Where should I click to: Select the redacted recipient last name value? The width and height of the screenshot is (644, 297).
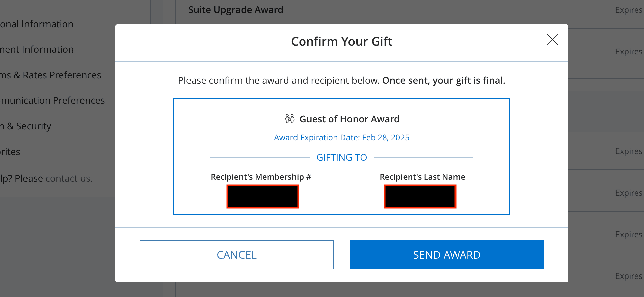[x=420, y=197]
